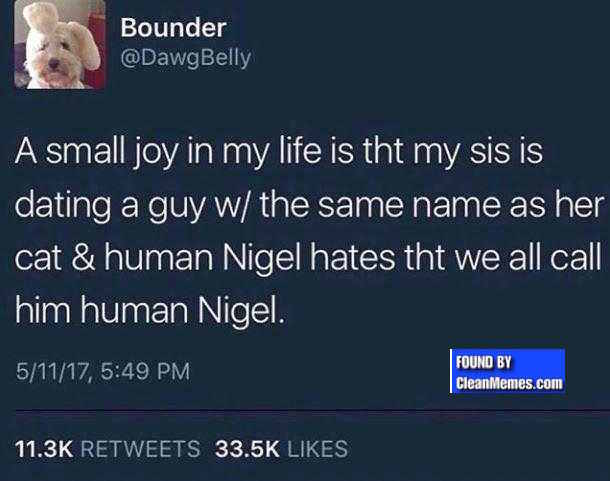The width and height of the screenshot is (610, 481).
Task: Click the 5/11/17 date in the timestamp
Action: point(54,372)
